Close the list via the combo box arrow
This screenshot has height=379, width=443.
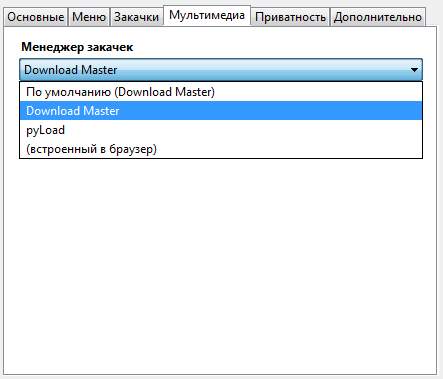(414, 70)
